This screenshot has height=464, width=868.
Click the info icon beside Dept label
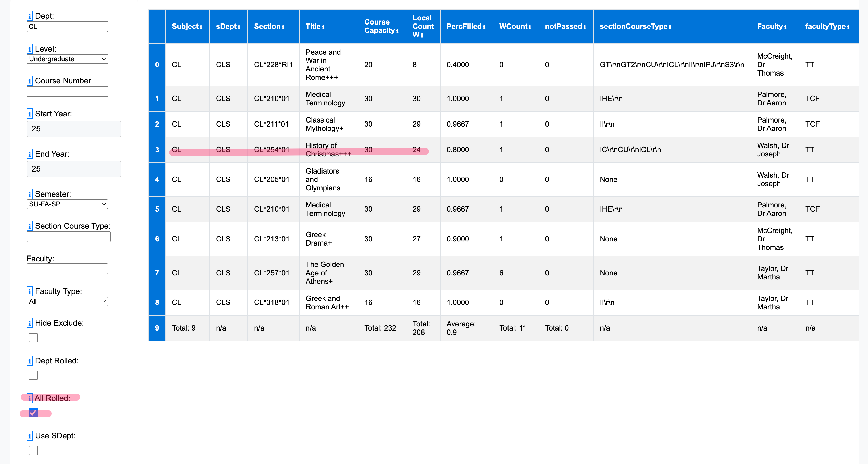coord(30,16)
